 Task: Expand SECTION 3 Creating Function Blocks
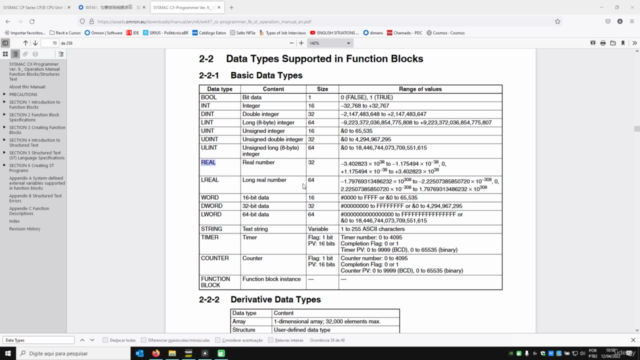point(4,127)
